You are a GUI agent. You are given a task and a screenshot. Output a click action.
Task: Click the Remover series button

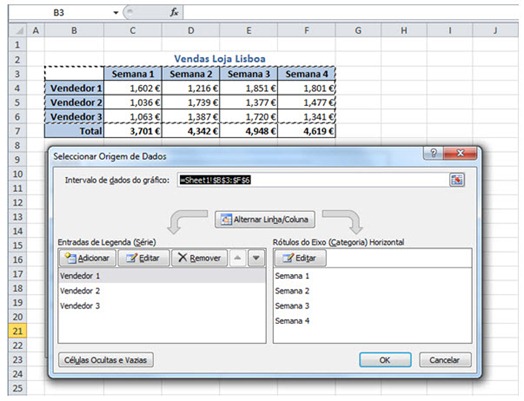point(200,258)
